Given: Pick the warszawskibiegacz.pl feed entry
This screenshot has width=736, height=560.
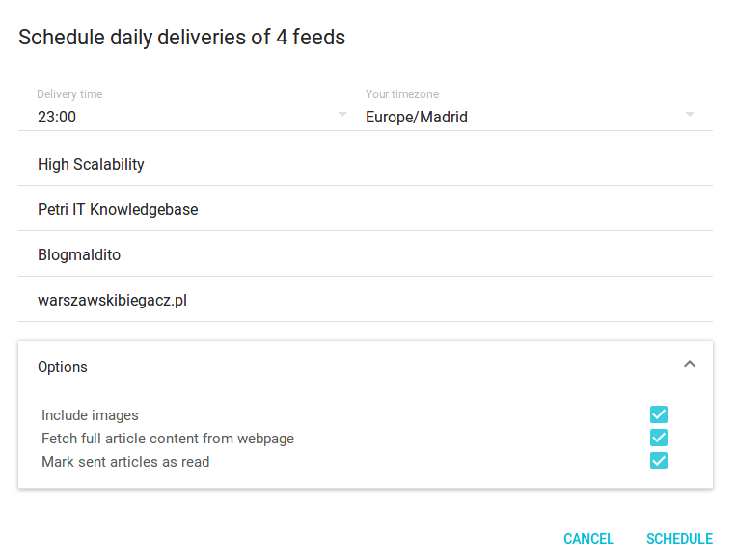Looking at the screenshot, I should click(112, 300).
